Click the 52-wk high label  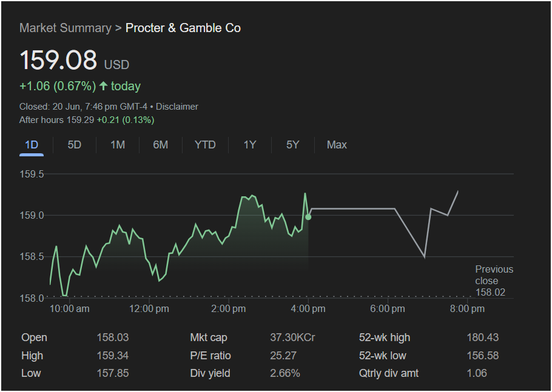coord(385,337)
